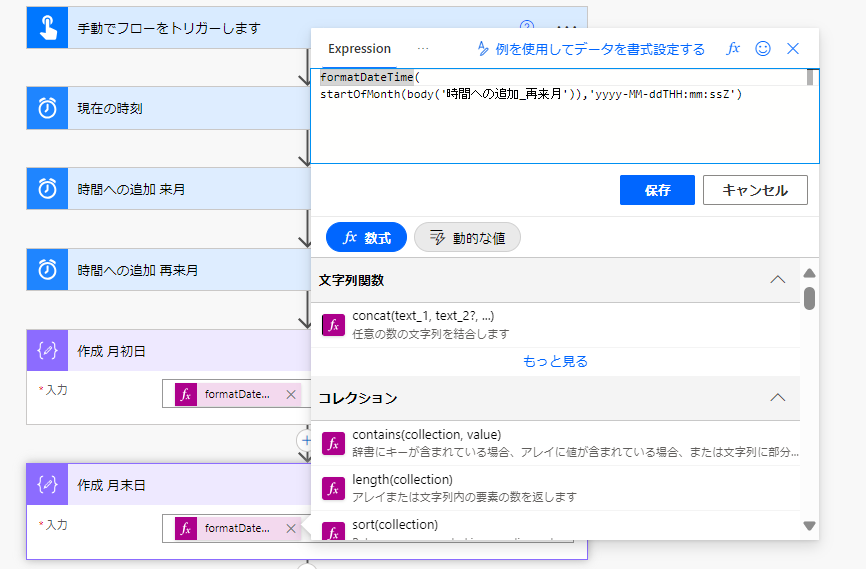This screenshot has height=569, width=866.
Task: Collapse the コレクション section chevron
Action: click(778, 397)
